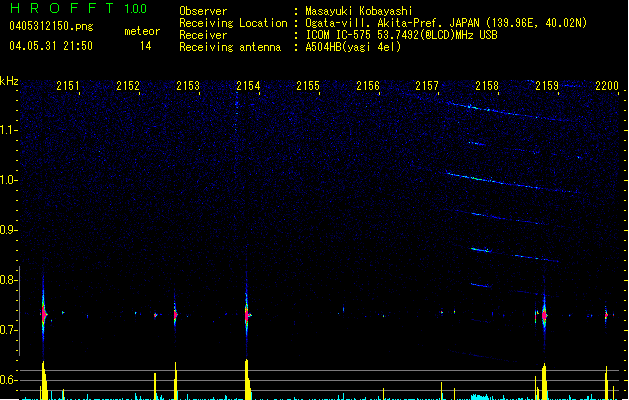This screenshot has height=400, width=629.
Task: Click the meteor label
Action: tap(142, 31)
